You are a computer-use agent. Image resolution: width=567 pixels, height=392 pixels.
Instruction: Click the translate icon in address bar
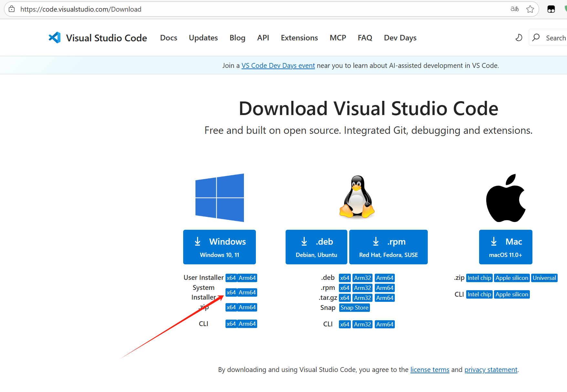[514, 9]
